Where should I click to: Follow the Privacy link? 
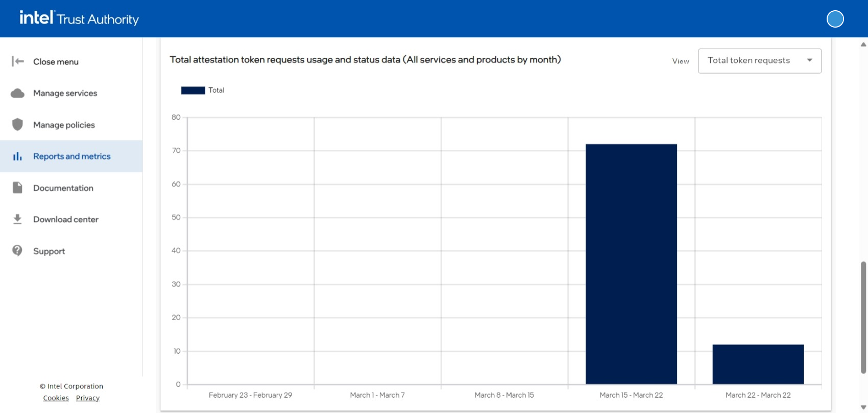[88, 398]
